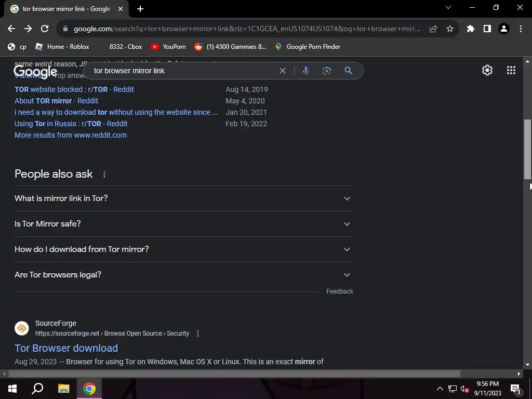
Task: Open the taskbar clock and date
Action: (x=487, y=389)
